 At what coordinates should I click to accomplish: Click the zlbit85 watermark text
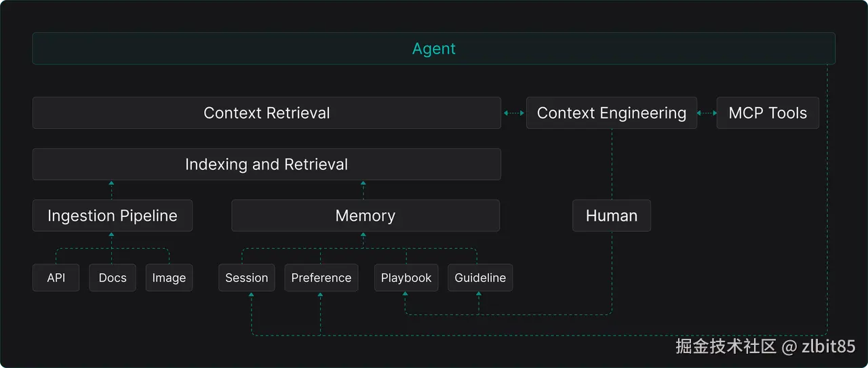coord(828,347)
